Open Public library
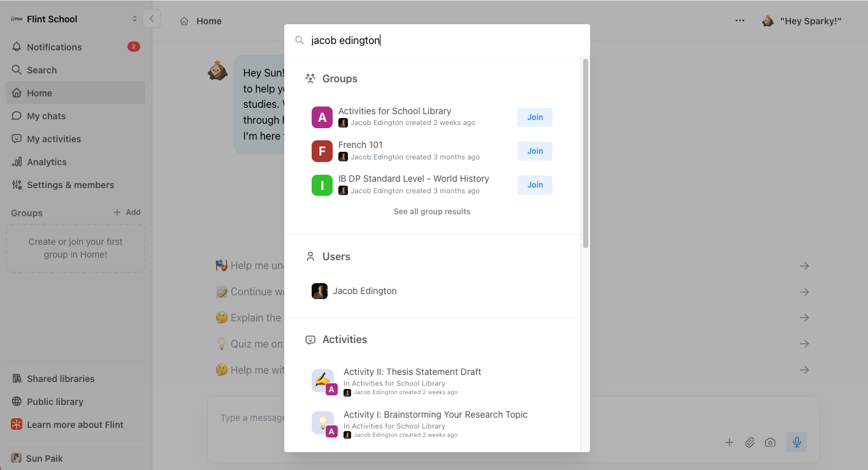This screenshot has height=470, width=868. pos(75,402)
